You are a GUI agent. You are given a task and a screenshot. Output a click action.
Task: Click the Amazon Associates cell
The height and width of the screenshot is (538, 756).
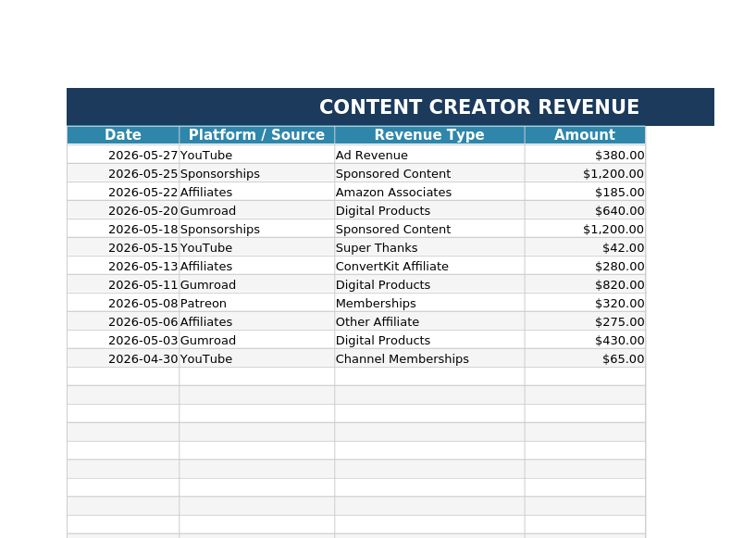pyautogui.click(x=429, y=192)
